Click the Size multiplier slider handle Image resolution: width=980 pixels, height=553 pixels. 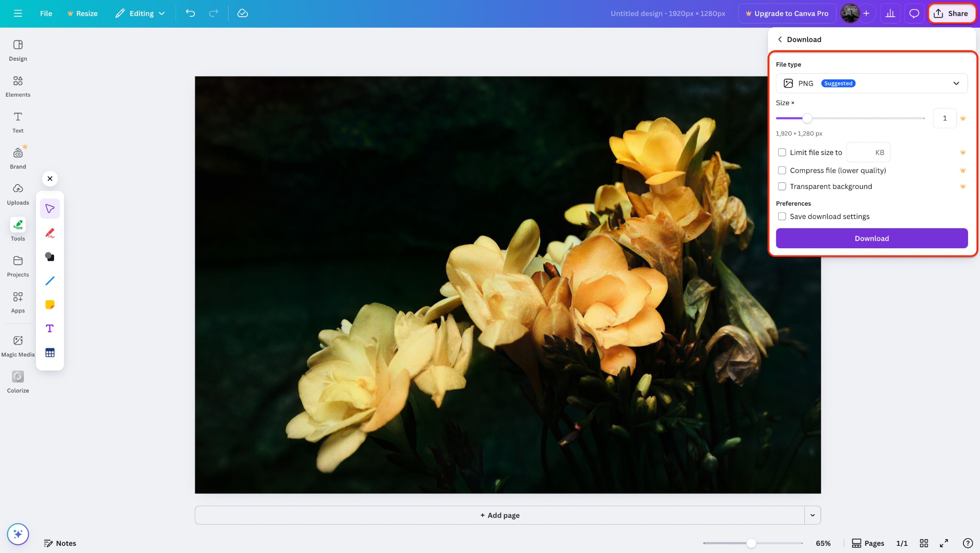(807, 118)
